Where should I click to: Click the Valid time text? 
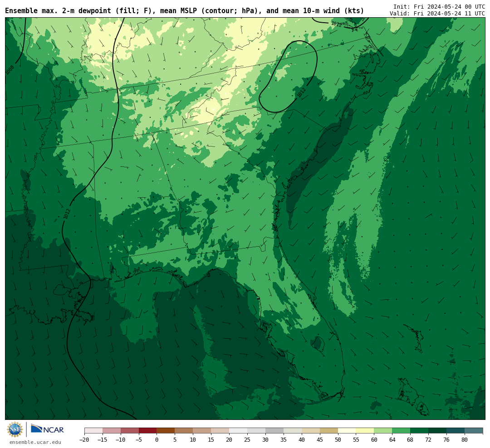[x=437, y=14]
